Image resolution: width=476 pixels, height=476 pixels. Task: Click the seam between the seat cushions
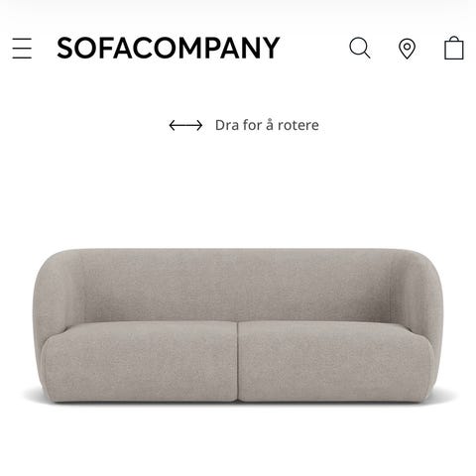pos(238,361)
